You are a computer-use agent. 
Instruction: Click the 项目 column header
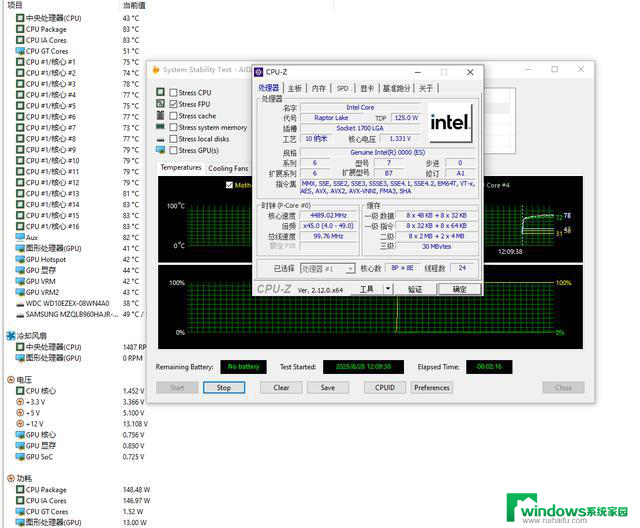point(15,5)
